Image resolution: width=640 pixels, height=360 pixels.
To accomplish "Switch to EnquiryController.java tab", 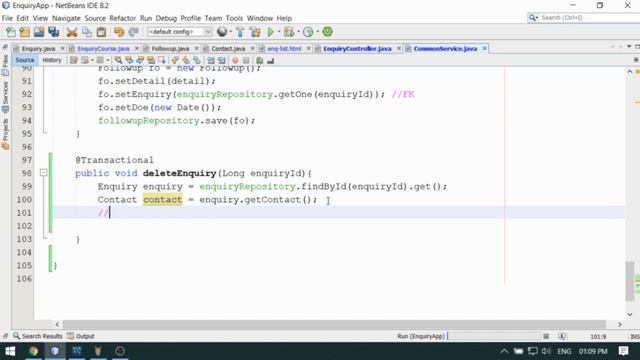I will [x=357, y=49].
